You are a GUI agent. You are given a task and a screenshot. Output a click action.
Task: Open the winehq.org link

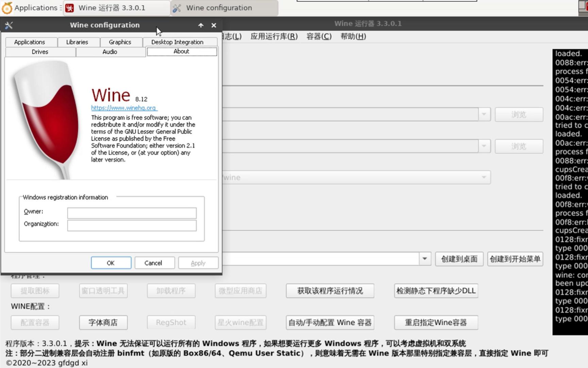(x=124, y=108)
